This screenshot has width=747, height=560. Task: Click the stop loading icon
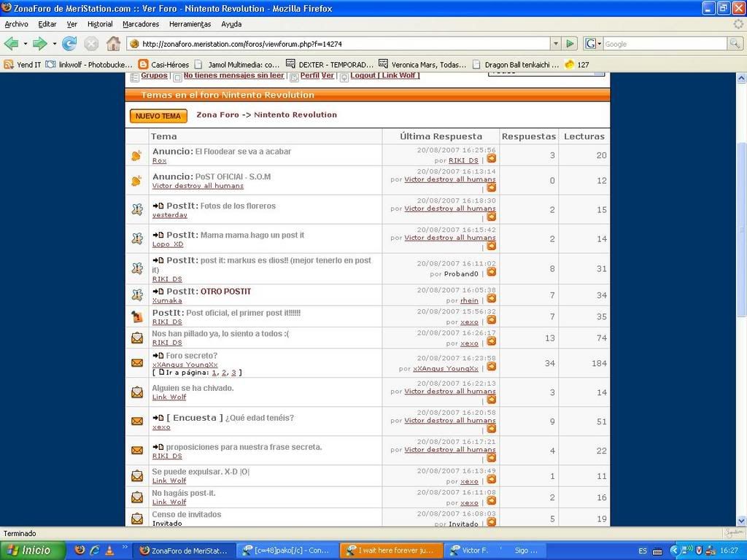[x=91, y=44]
